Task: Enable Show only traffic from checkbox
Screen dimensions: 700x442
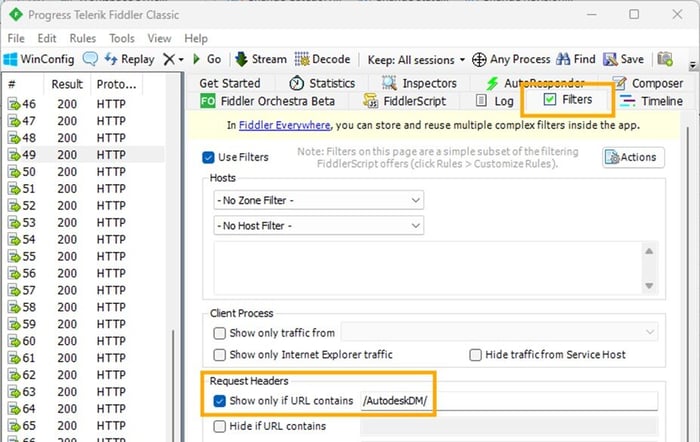Action: (x=219, y=334)
